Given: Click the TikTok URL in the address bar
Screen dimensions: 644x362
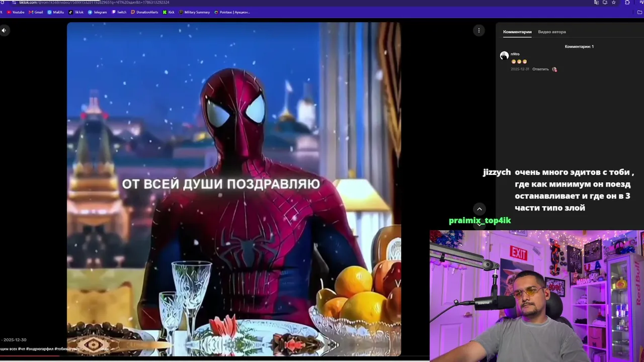Looking at the screenshot, I should [x=94, y=3].
